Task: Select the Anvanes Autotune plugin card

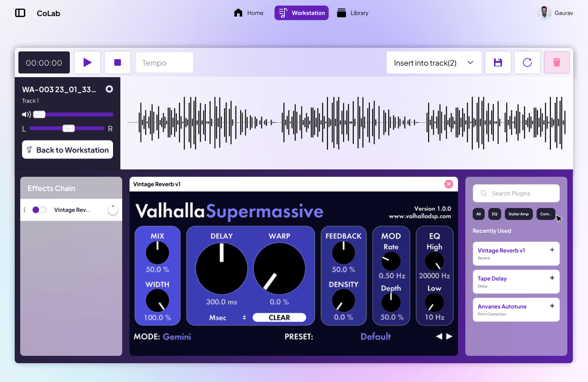Action: click(516, 309)
